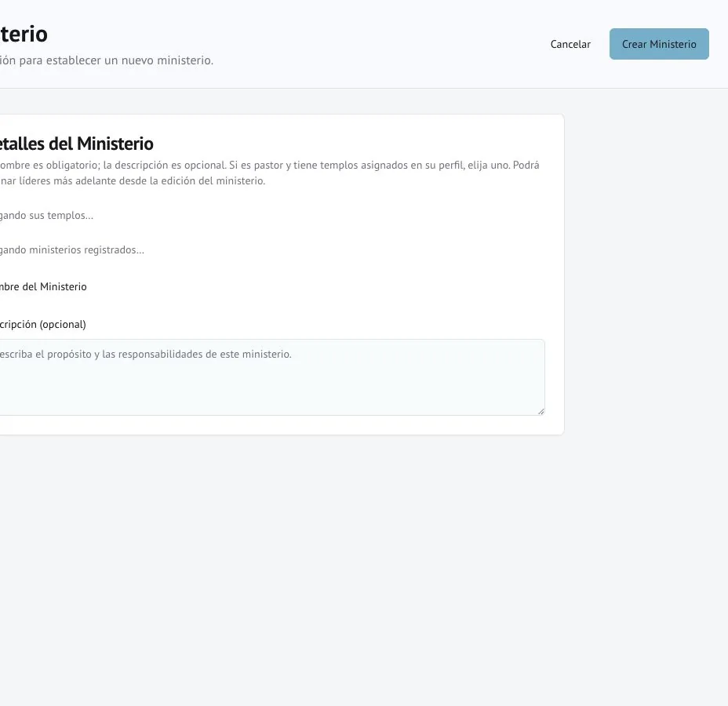
Task: Select the 'Detalles del Ministerio' heading
Action: click(x=77, y=144)
